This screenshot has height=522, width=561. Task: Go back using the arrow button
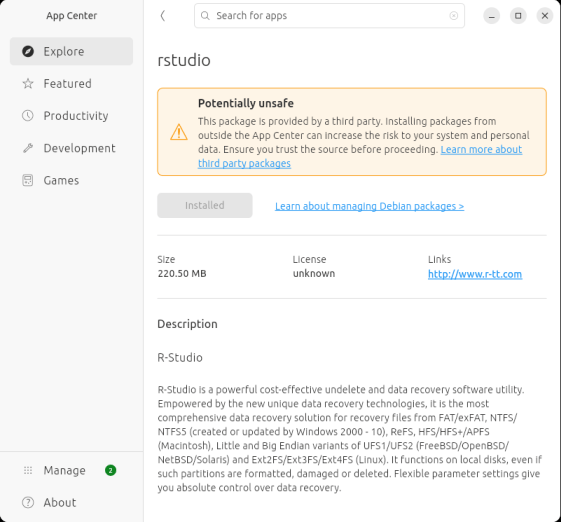163,16
